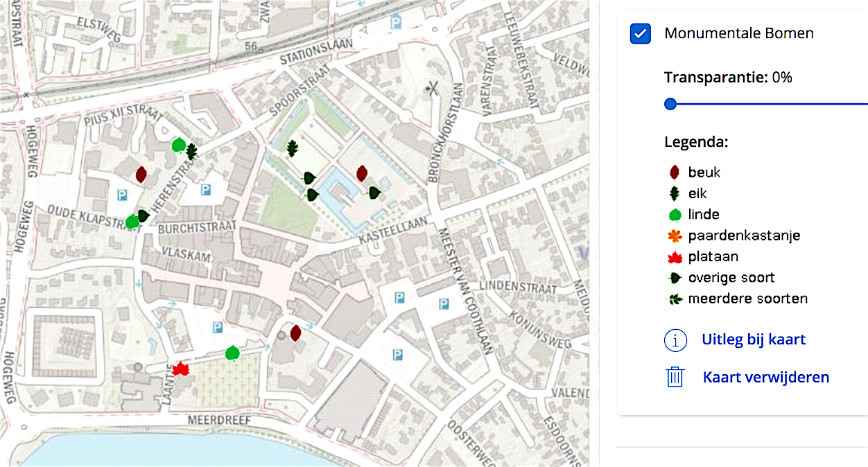Open the Uitleg bij kaart link
Screen dimensions: 868x467
coord(753,340)
